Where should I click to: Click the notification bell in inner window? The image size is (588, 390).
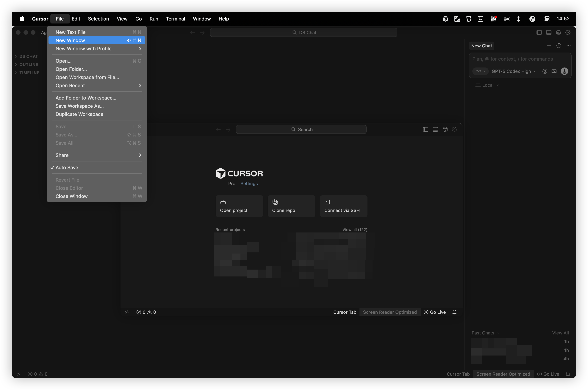click(x=454, y=312)
